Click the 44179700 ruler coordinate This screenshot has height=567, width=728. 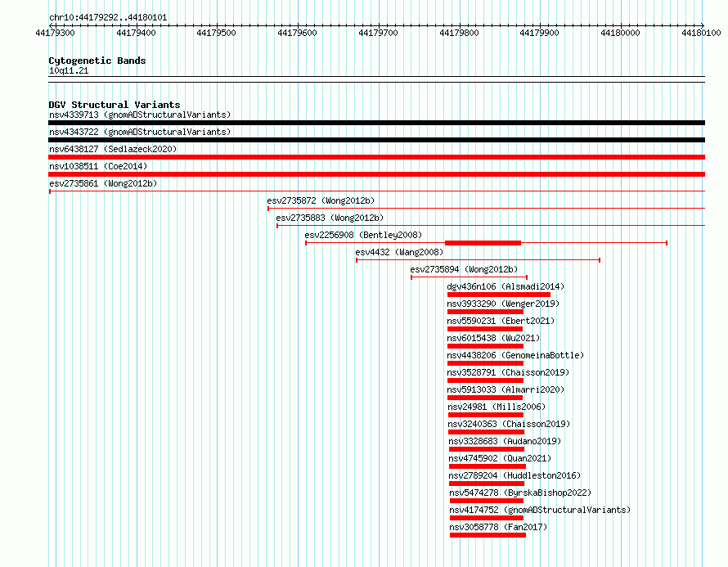coord(379,33)
